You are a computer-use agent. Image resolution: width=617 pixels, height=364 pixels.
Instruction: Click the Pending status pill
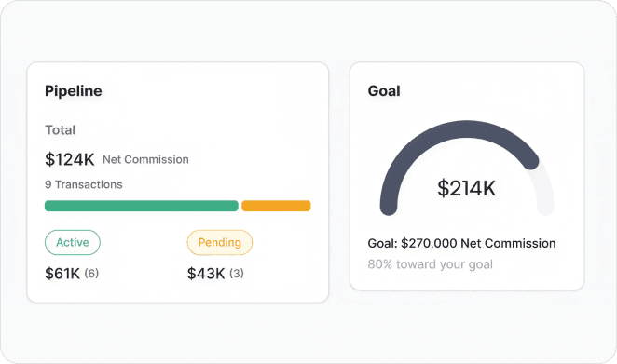point(220,243)
